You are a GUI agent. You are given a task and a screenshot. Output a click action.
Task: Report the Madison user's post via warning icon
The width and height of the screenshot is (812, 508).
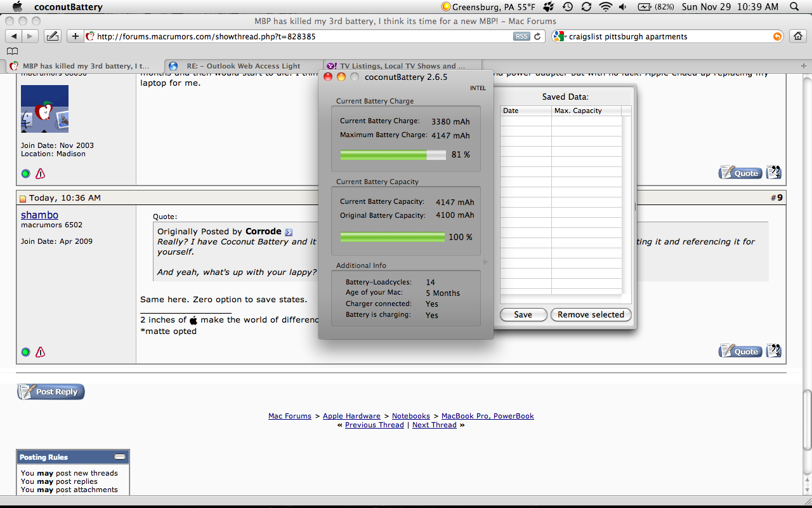pos(40,173)
